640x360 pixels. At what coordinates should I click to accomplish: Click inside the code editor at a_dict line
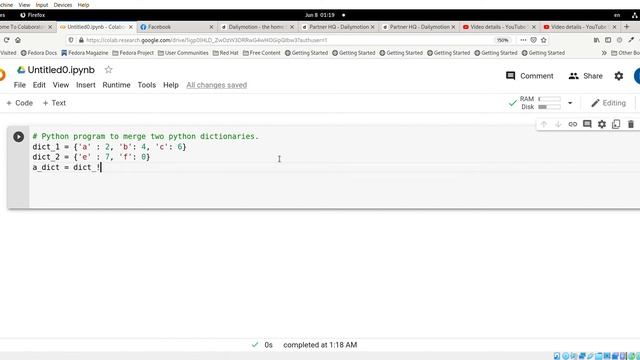click(x=66, y=167)
